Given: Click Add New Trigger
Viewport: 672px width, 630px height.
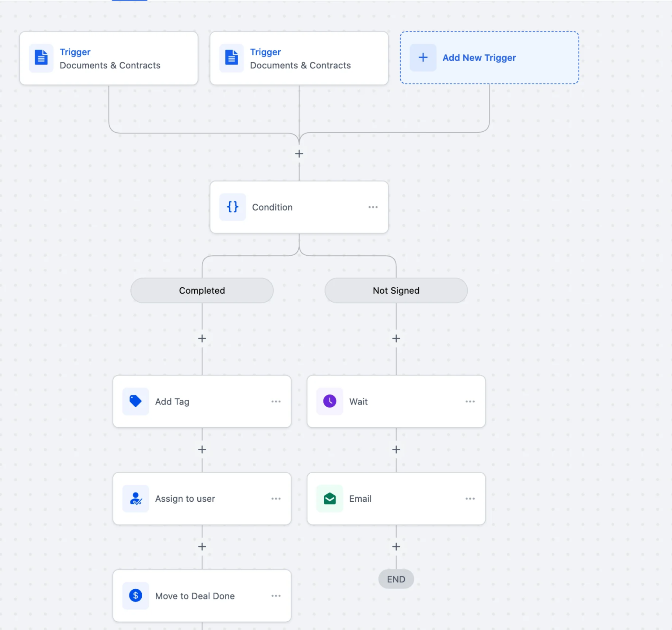Looking at the screenshot, I should 479,57.
